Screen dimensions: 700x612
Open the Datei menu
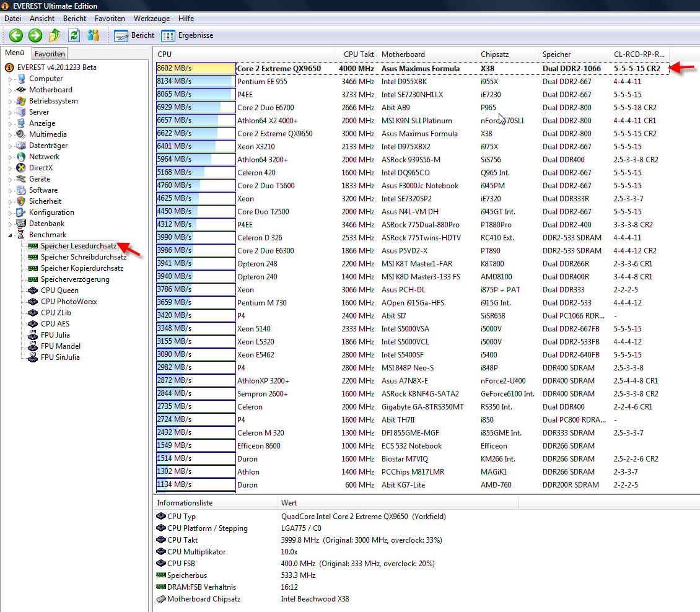pyautogui.click(x=12, y=19)
